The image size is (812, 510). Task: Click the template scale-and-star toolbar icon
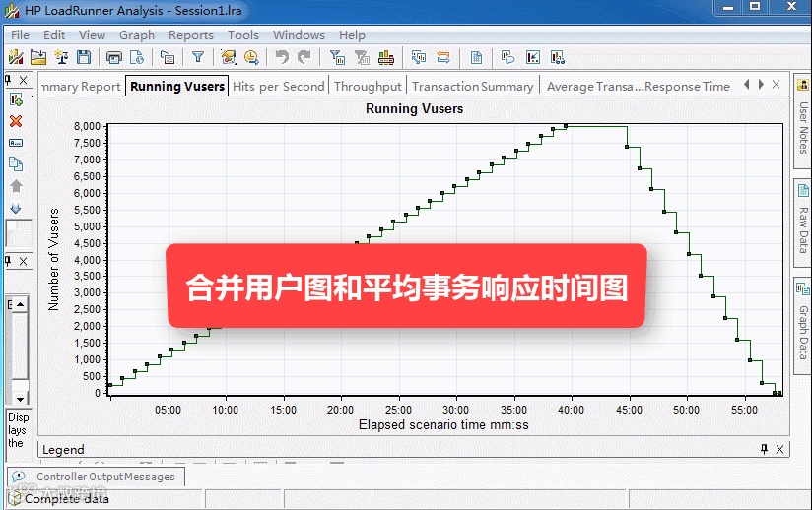61,57
